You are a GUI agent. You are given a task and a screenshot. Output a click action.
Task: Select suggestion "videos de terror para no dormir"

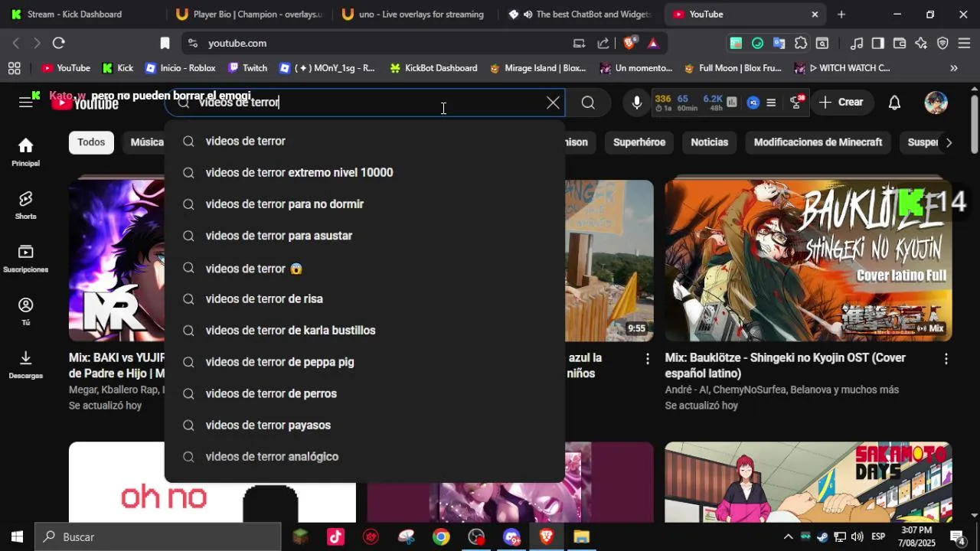(364, 204)
